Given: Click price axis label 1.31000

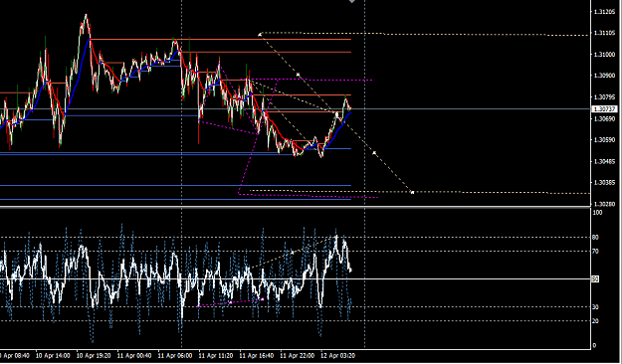Looking at the screenshot, I should click(604, 55).
